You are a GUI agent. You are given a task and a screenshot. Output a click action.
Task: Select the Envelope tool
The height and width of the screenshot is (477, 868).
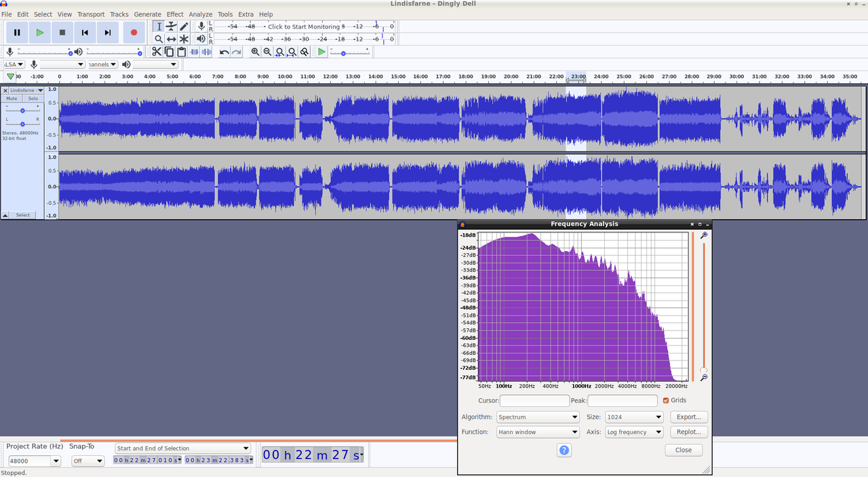pyautogui.click(x=172, y=26)
